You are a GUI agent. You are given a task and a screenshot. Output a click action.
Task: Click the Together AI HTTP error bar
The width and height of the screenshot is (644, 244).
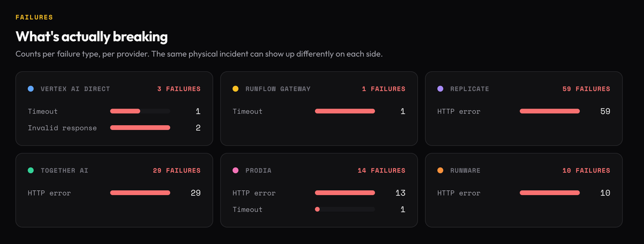(x=140, y=193)
